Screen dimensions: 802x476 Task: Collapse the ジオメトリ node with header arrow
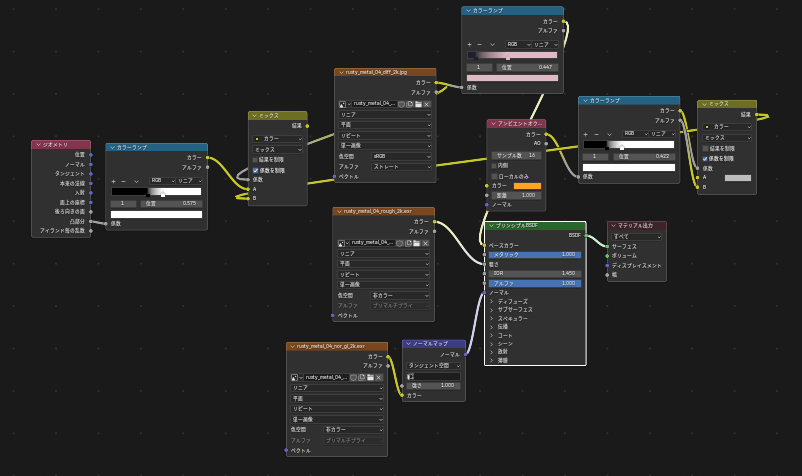[x=38, y=145]
